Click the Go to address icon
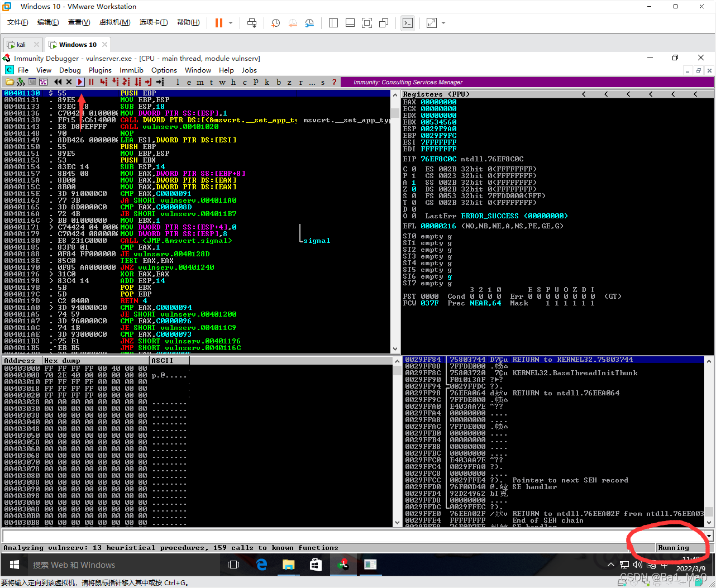This screenshot has width=716, height=588. (160, 82)
